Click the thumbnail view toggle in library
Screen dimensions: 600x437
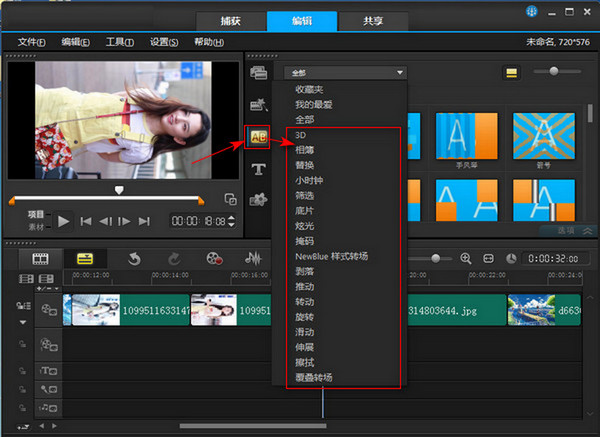(512, 72)
